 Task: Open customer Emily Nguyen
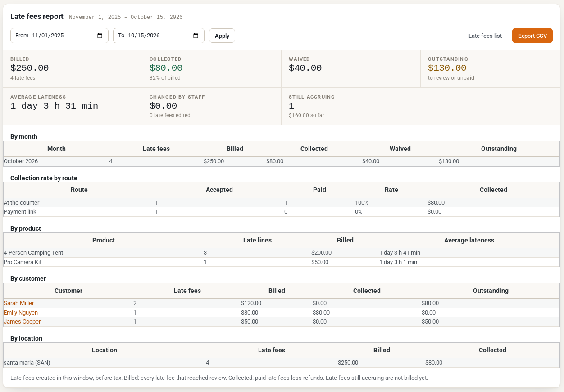pos(21,313)
